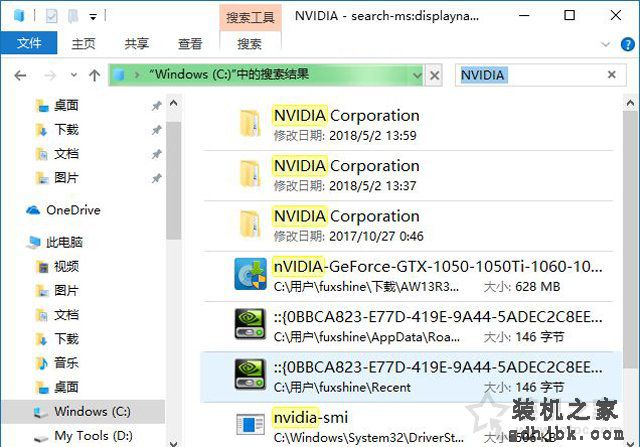640x447 pixels.
Task: Click NVIDIA icon of Recent folder result
Action: pyautogui.click(x=250, y=374)
